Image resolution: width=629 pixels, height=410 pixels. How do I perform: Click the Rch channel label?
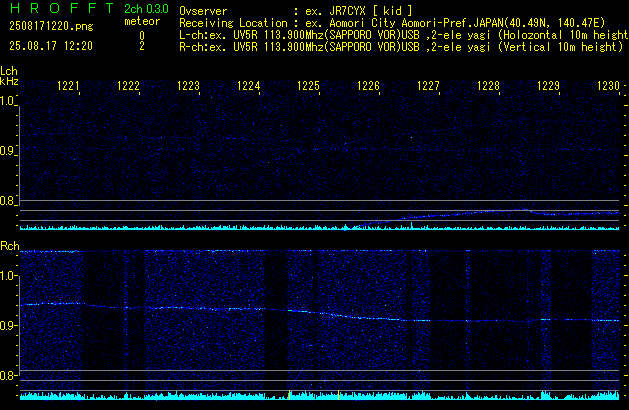10,246
